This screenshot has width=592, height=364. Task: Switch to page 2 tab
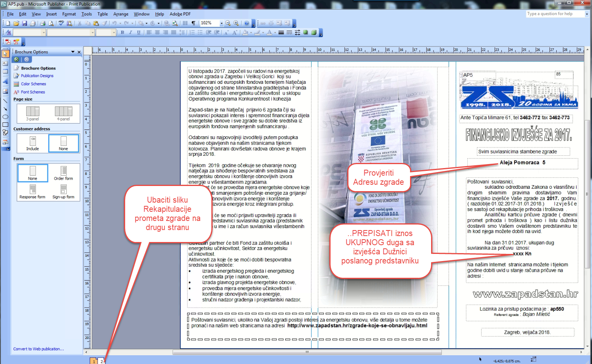pyautogui.click(x=102, y=361)
